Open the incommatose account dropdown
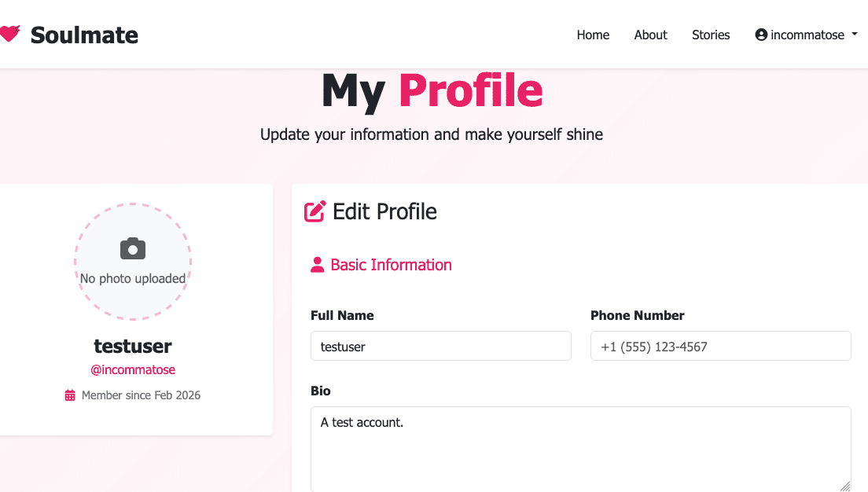This screenshot has width=868, height=492. [x=806, y=35]
